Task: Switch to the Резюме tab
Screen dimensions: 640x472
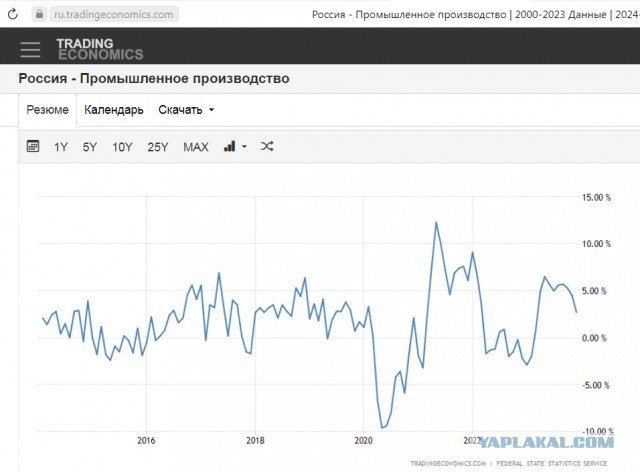Action: 47,110
